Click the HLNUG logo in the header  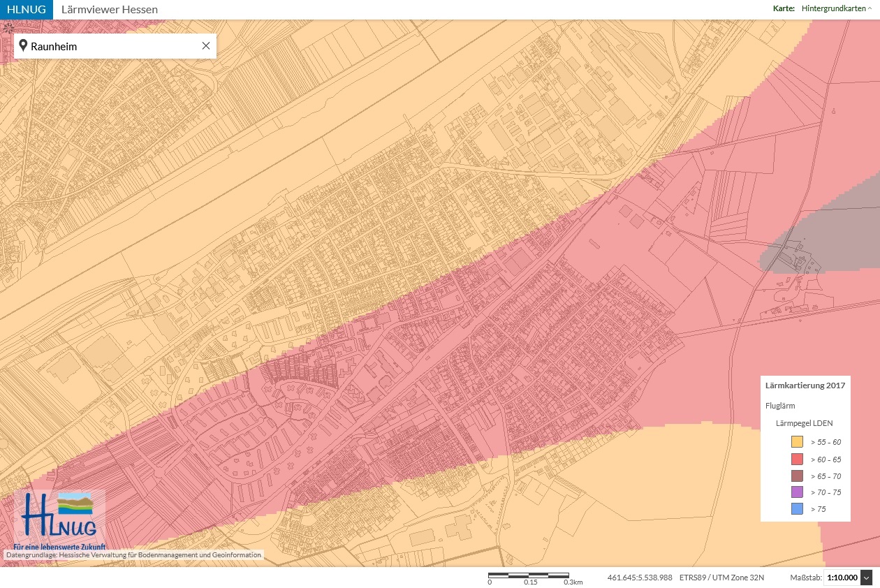tap(26, 10)
